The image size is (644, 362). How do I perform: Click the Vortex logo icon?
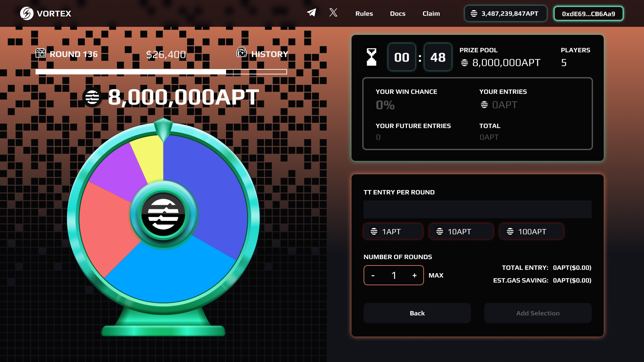pyautogui.click(x=26, y=13)
